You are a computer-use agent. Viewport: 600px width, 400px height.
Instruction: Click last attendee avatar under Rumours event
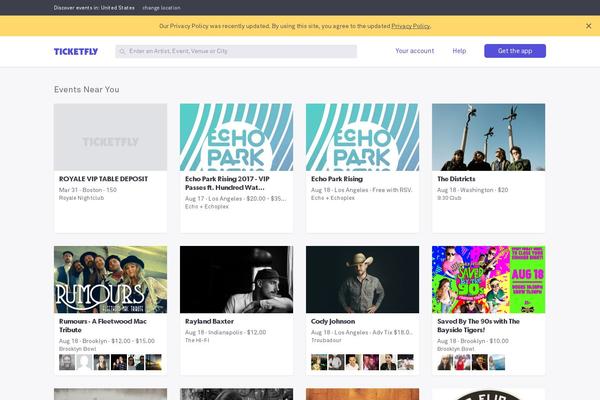pos(153,362)
